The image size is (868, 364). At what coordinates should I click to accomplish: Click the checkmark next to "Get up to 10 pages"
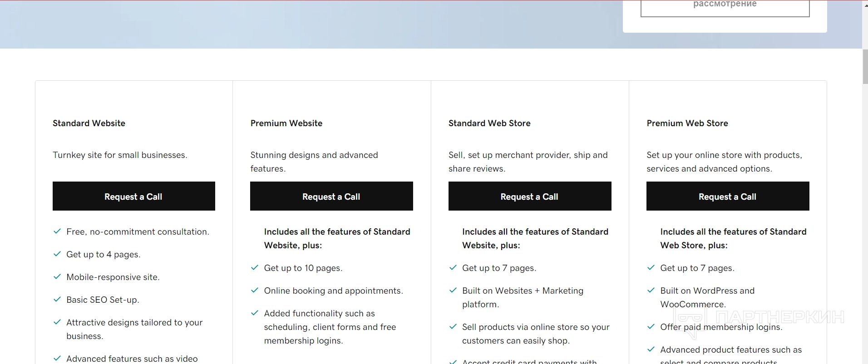point(255,268)
